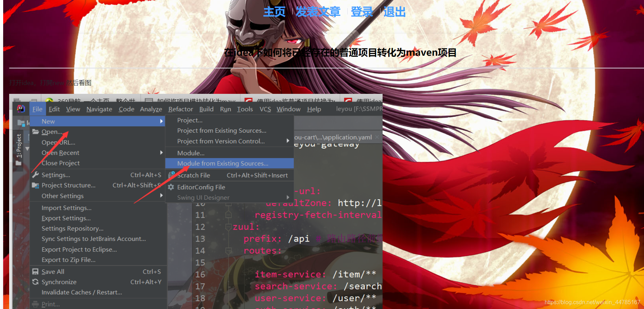Open the Navigate menu
Image resolution: width=644 pixels, height=309 pixels.
click(99, 109)
